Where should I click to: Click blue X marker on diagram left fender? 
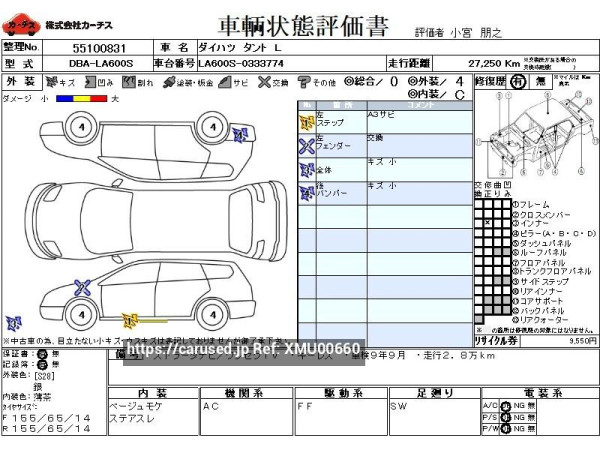82,288
